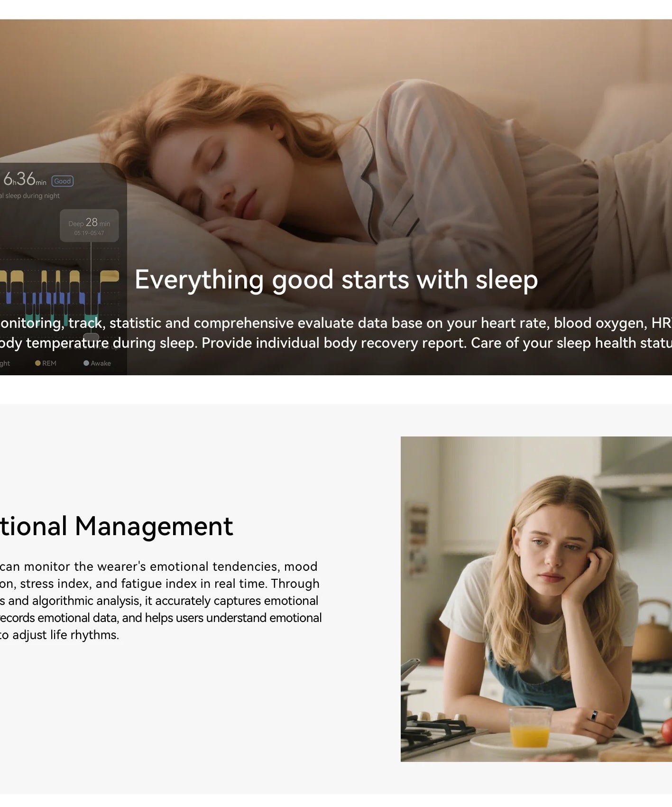Click the yellow REM legend dot

(37, 363)
